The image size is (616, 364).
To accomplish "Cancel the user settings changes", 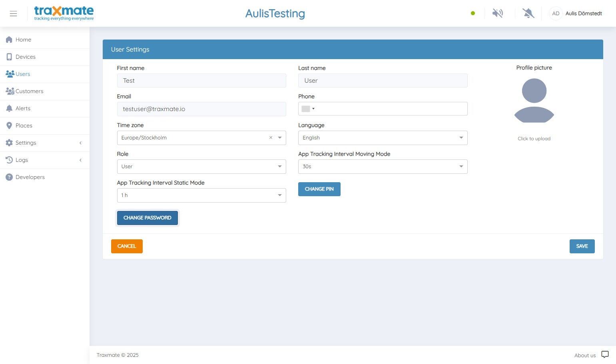I will (x=127, y=246).
